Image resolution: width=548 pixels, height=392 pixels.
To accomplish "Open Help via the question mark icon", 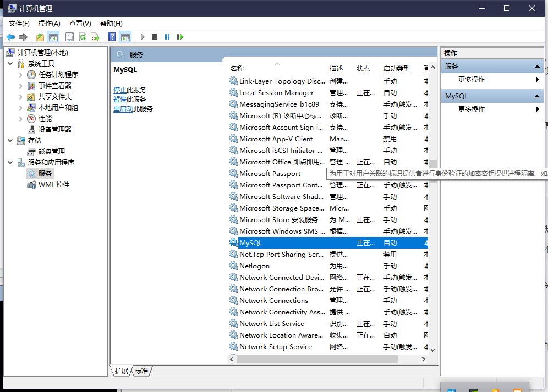I will pyautogui.click(x=112, y=37).
